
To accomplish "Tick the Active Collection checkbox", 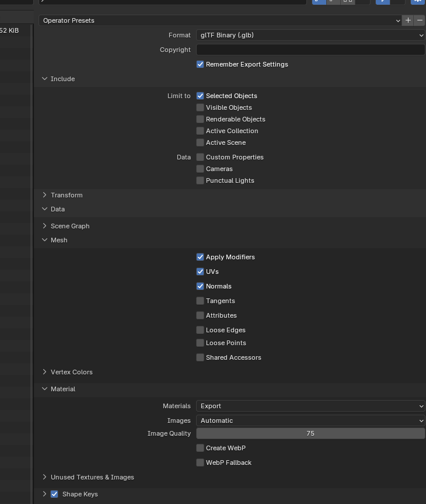I will [x=200, y=131].
